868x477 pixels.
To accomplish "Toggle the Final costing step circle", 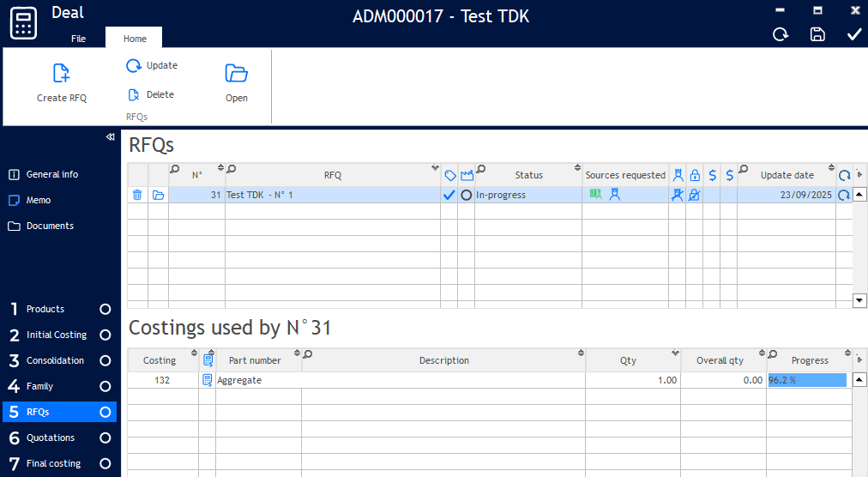I will (105, 464).
